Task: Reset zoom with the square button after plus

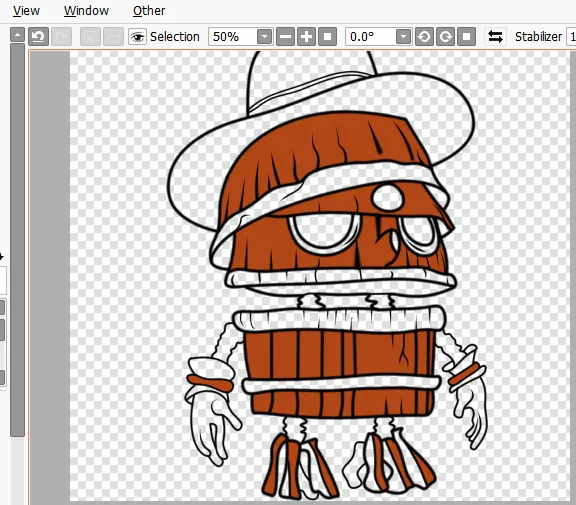Action: point(327,37)
